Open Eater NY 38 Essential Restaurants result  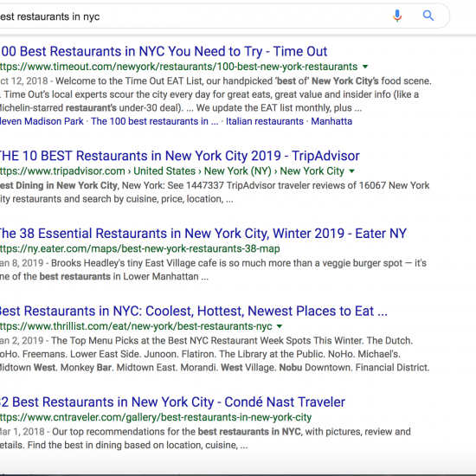(203, 234)
